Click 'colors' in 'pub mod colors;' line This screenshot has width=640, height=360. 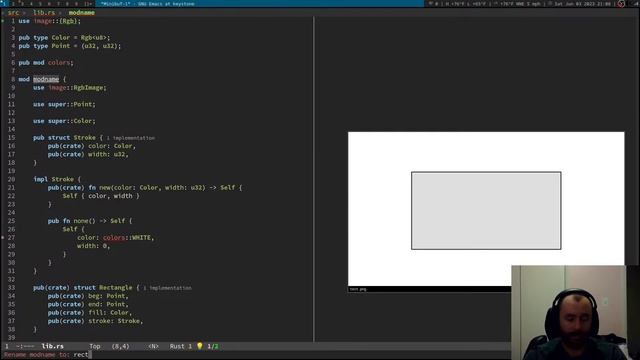click(59, 62)
